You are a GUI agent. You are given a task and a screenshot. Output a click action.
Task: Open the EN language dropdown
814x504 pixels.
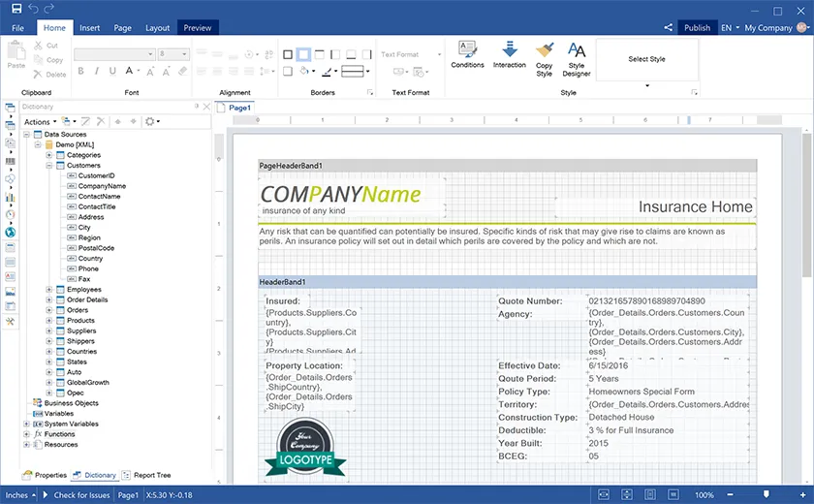point(730,28)
